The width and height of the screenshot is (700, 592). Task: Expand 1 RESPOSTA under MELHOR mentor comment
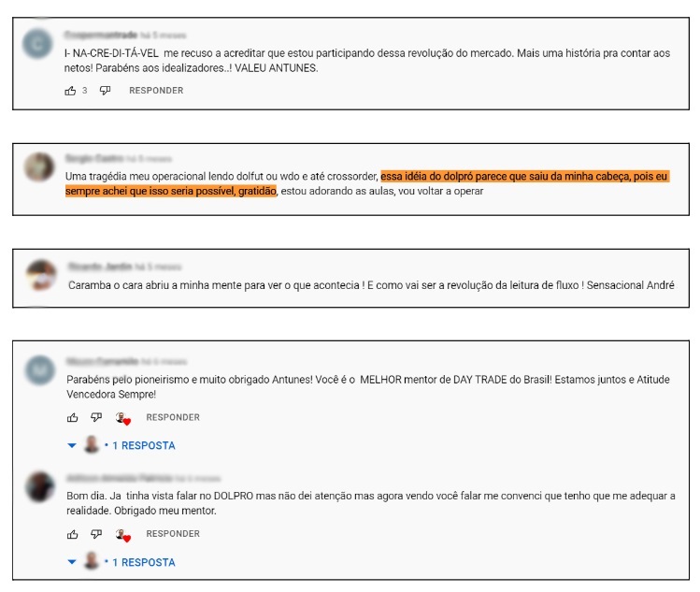pos(144,445)
